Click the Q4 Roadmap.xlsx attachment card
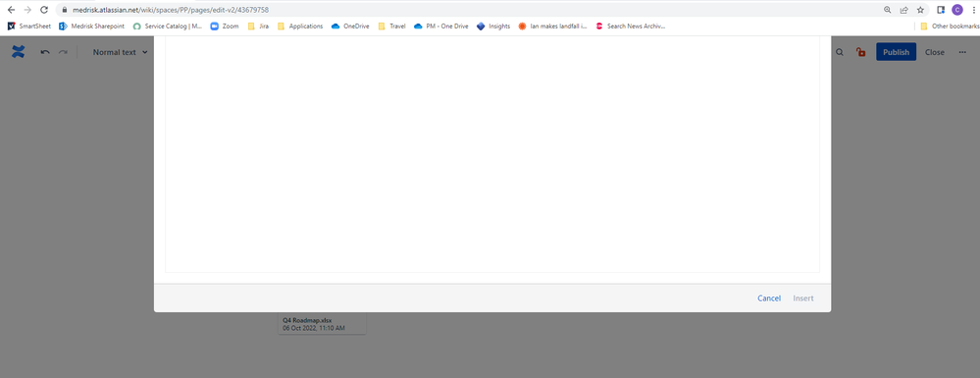The image size is (980, 378). pyautogui.click(x=322, y=324)
